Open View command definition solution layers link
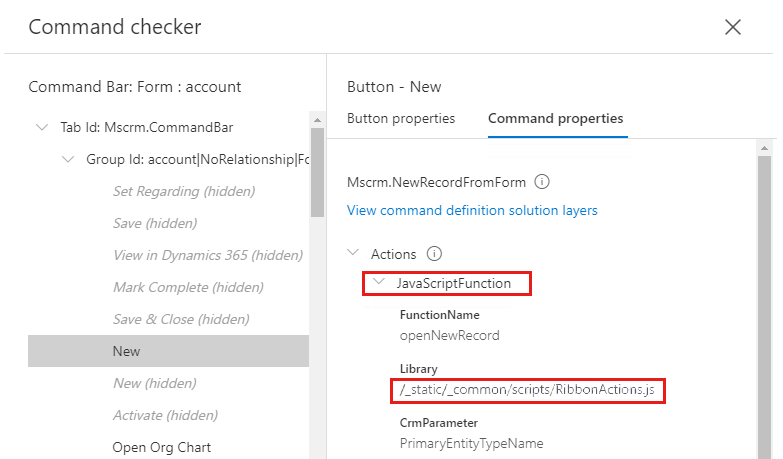 (x=472, y=210)
